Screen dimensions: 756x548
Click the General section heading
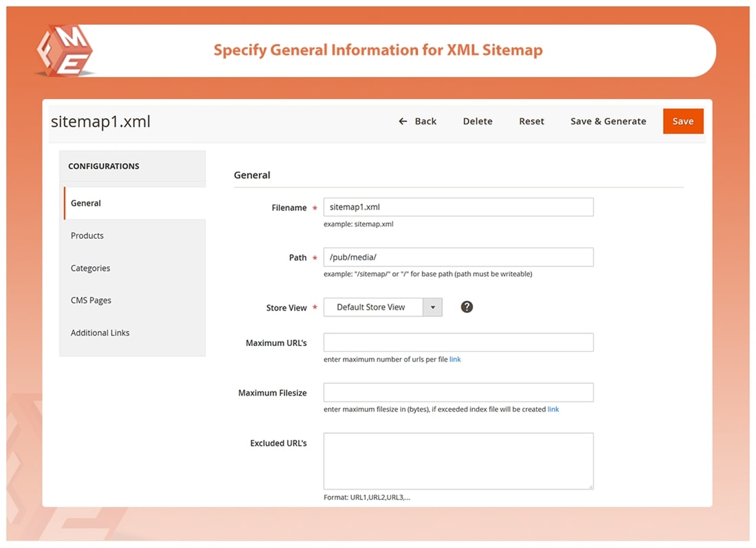pyautogui.click(x=252, y=175)
